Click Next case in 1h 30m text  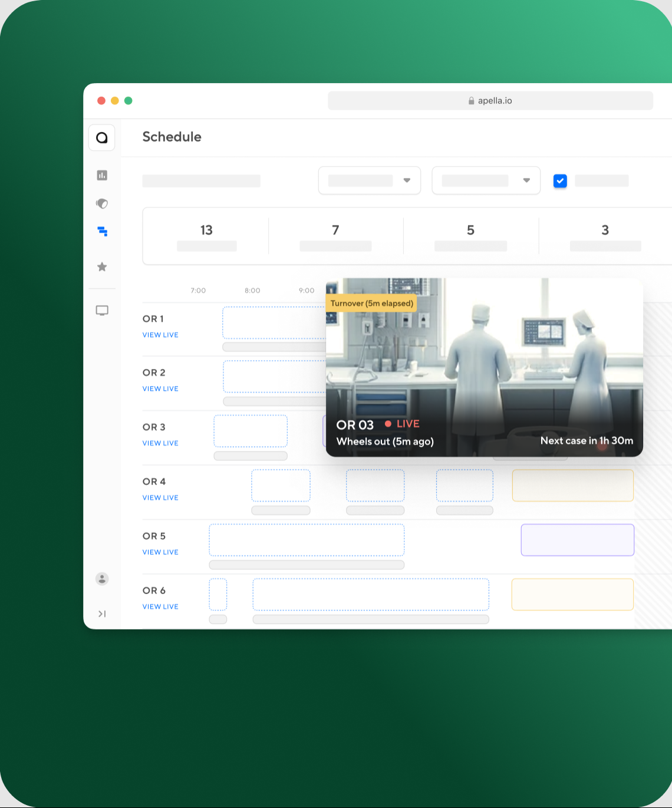(x=587, y=440)
